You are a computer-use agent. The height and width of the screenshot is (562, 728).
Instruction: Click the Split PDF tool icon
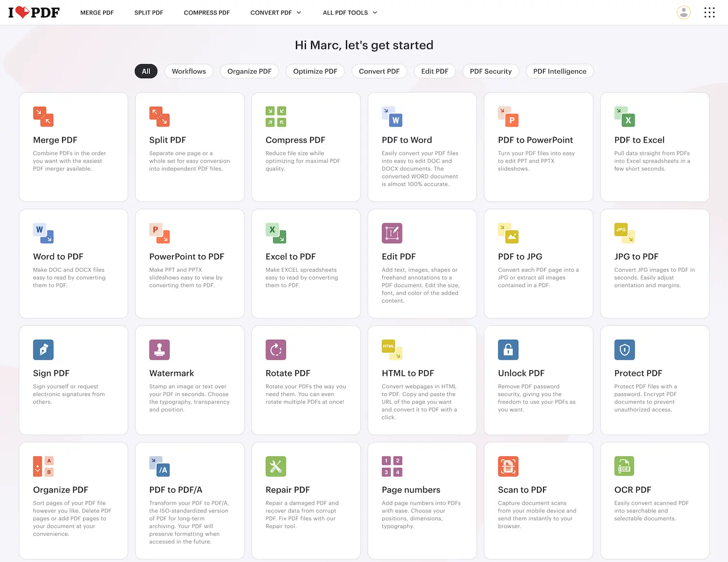(160, 116)
